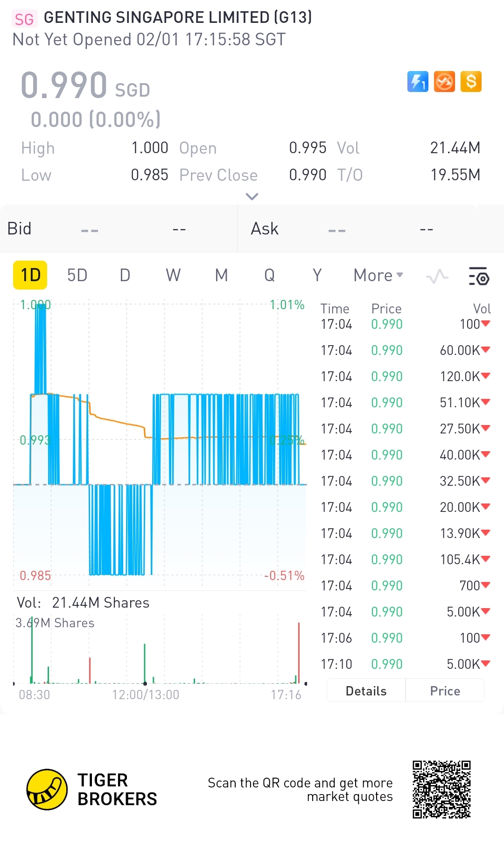Expand the quote details chevron

point(252,197)
